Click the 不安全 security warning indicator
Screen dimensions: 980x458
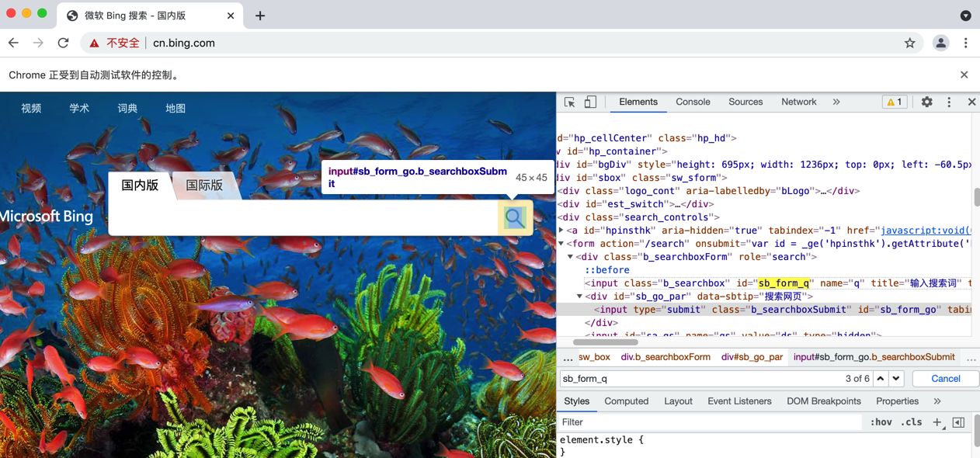pyautogui.click(x=114, y=43)
